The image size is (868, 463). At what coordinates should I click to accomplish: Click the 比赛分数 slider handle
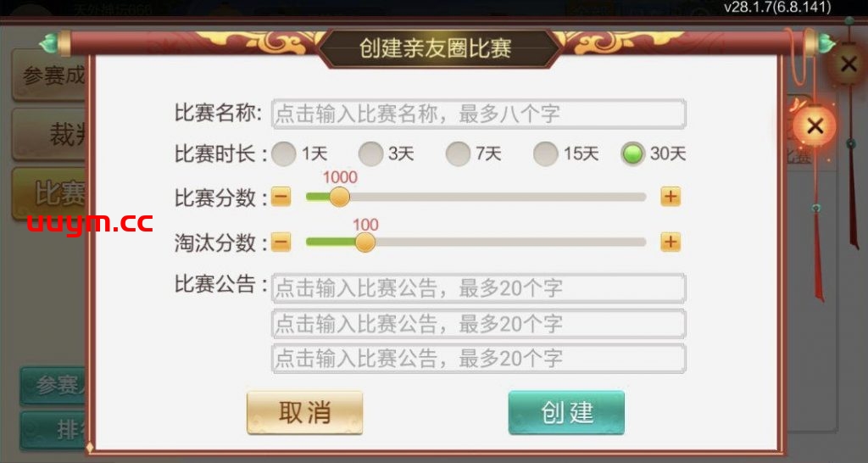[x=339, y=197]
